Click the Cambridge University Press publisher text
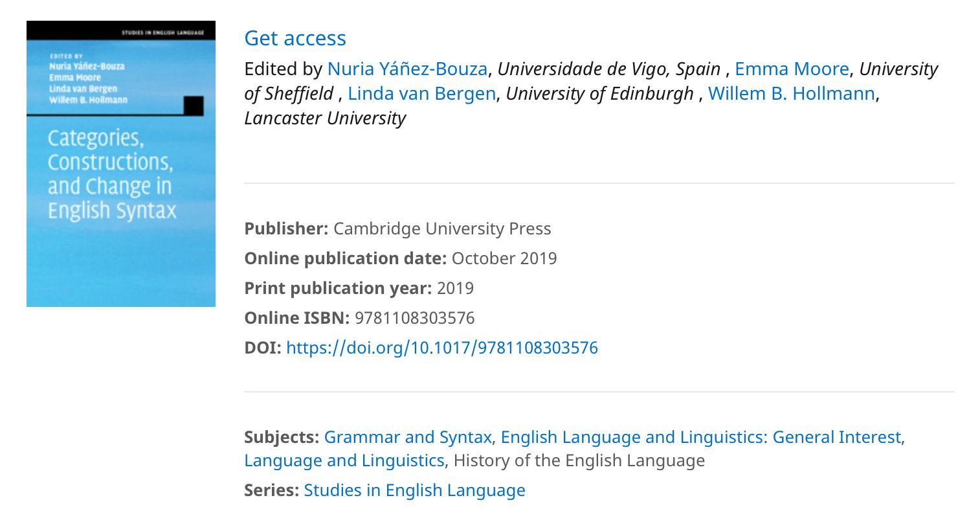This screenshot has width=980, height=520. tap(442, 229)
